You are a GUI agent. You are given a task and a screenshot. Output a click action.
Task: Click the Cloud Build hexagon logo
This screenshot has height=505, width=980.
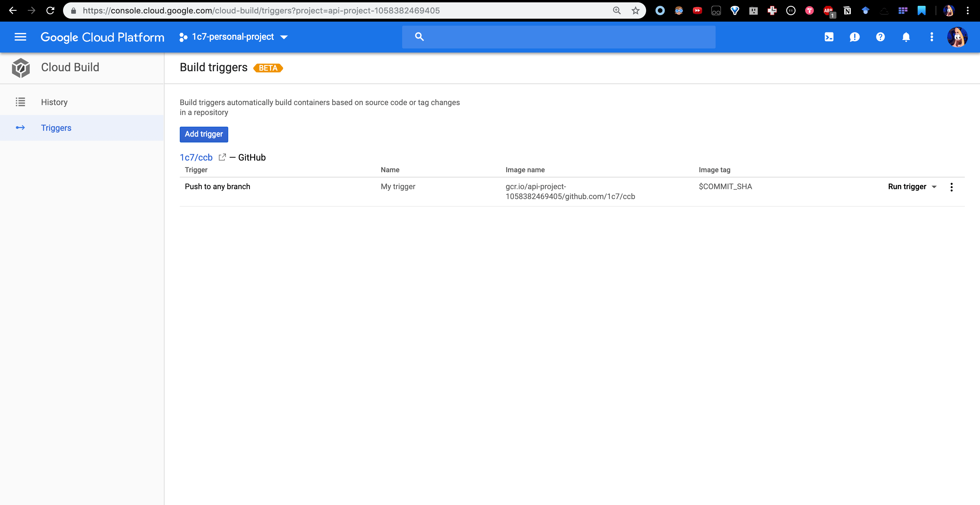[20, 68]
